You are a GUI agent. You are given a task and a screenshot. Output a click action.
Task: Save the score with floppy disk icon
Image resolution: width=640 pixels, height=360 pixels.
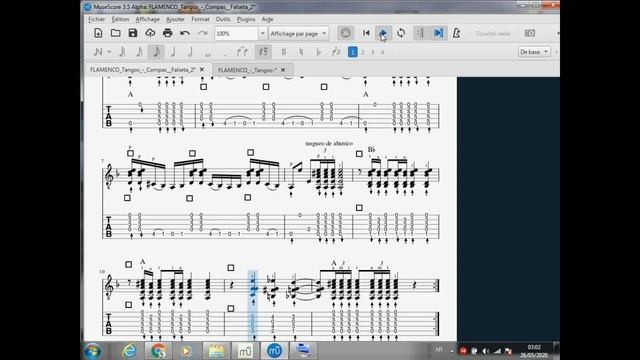click(x=133, y=33)
